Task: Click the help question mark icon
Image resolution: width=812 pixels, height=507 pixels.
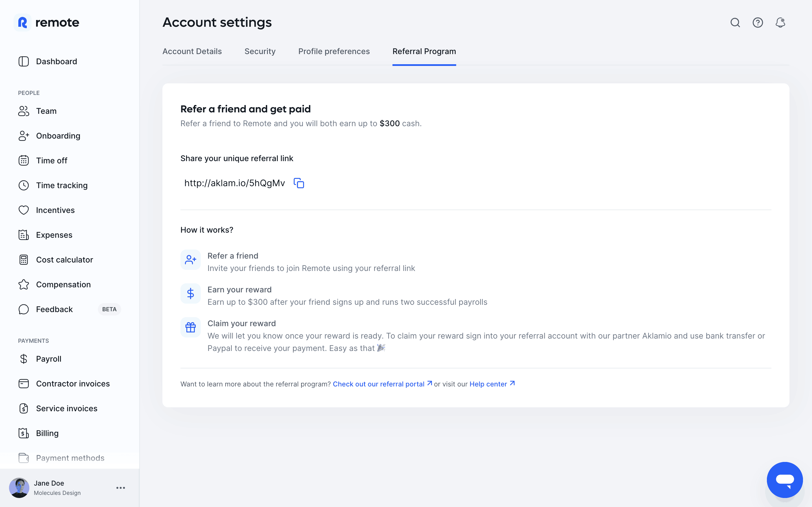Action: (758, 23)
